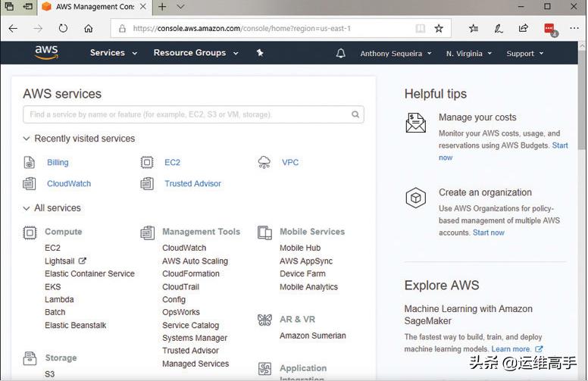The height and width of the screenshot is (381, 588).
Task: Click the Management Tools category icon
Action: click(147, 233)
